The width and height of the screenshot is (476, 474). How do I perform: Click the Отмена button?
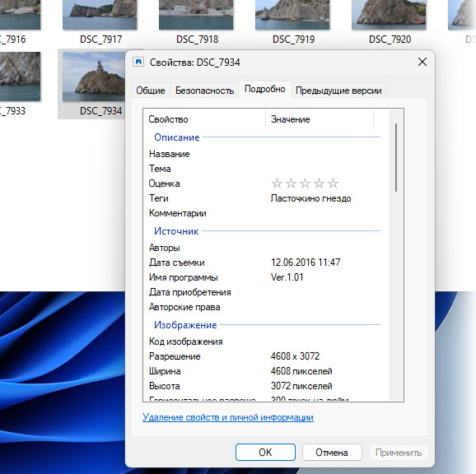(x=332, y=452)
